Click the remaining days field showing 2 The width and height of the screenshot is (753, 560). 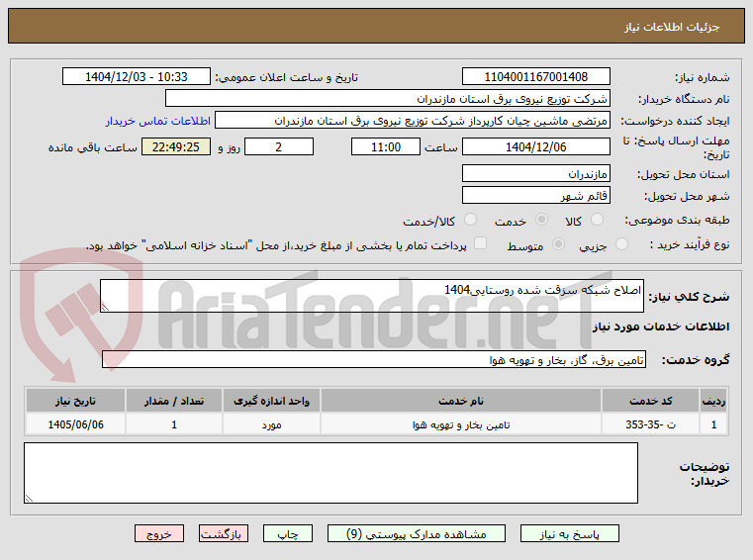[279, 146]
